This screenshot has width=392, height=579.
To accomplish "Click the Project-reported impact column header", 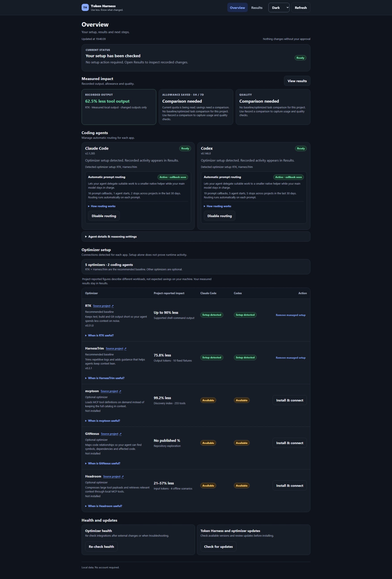I will (169, 293).
